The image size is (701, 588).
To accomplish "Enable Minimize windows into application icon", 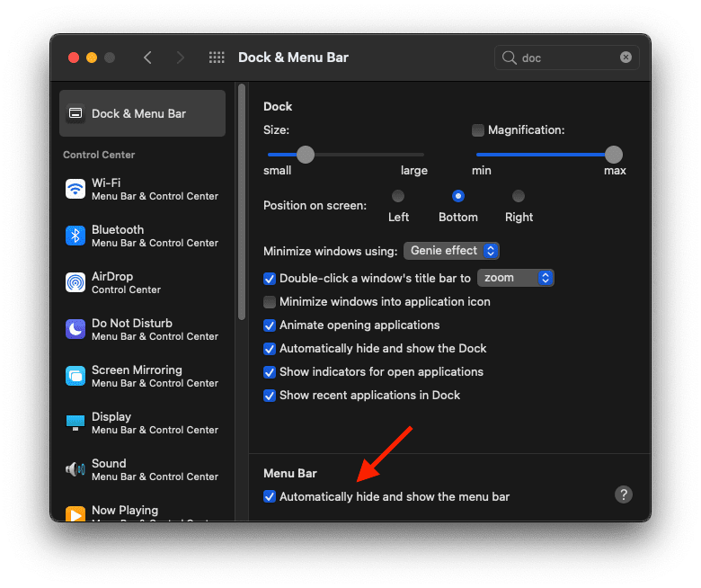I will pyautogui.click(x=269, y=302).
